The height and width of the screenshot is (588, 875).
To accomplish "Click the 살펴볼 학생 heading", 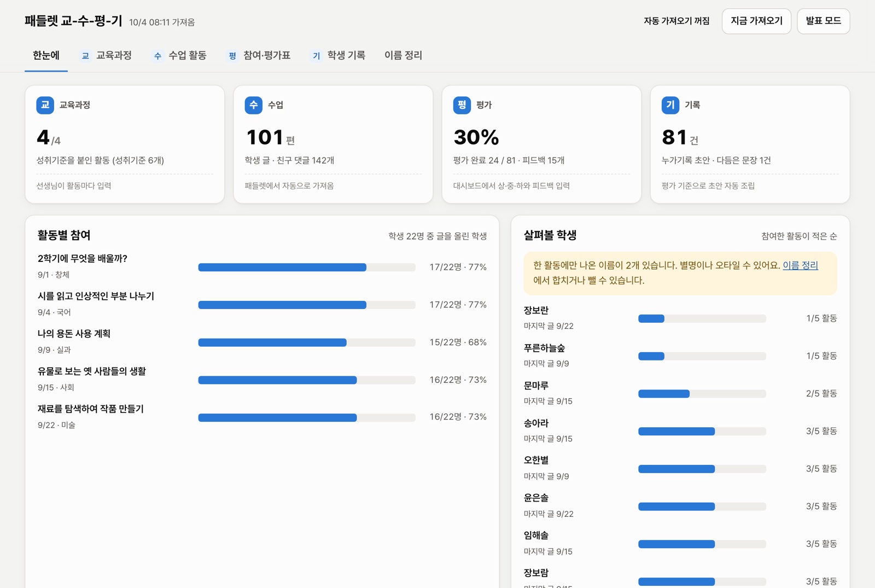I will click(x=550, y=235).
